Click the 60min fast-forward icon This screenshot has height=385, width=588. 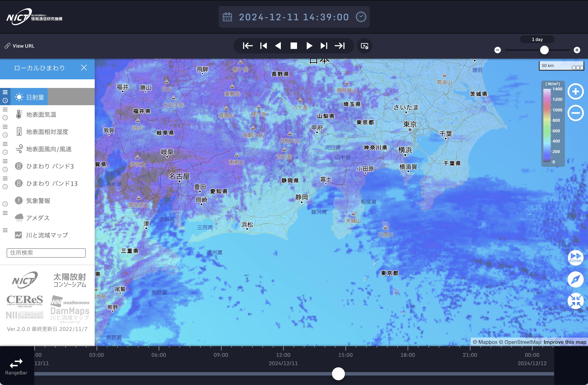click(x=575, y=258)
